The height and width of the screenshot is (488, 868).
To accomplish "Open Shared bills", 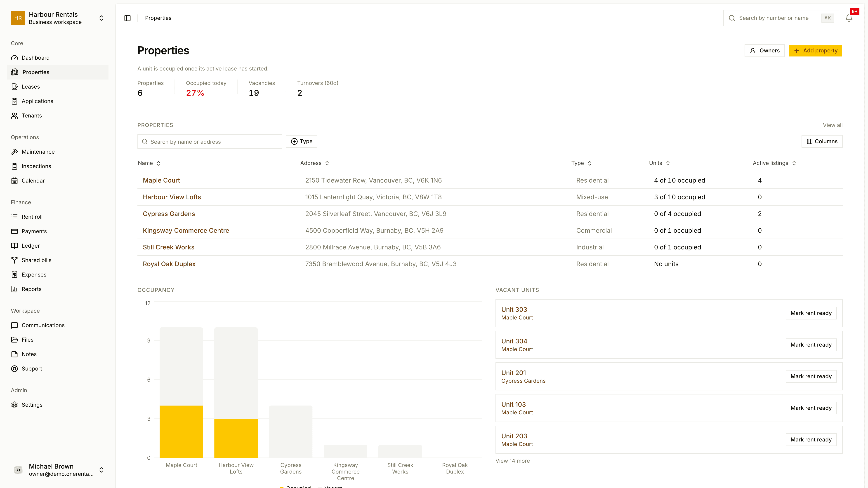I will [58, 260].
